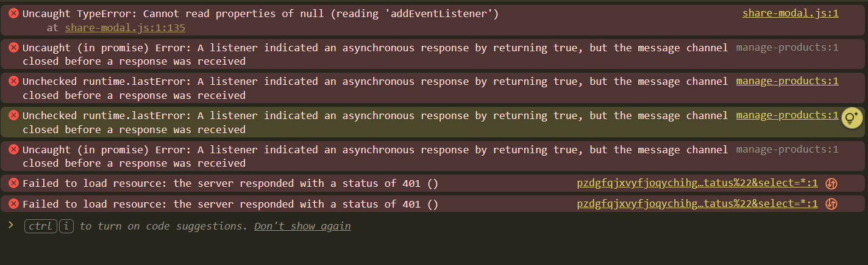Click the ctrl key hint chip

coord(40,226)
